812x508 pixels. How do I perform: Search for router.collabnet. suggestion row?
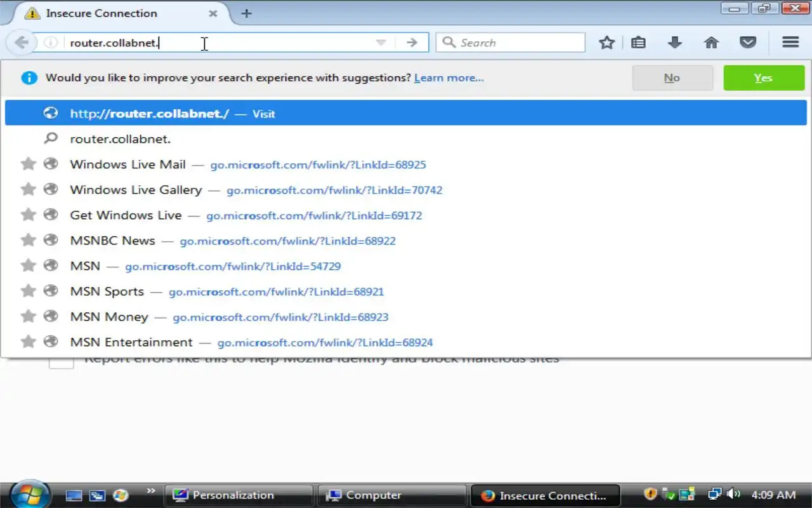[406, 139]
